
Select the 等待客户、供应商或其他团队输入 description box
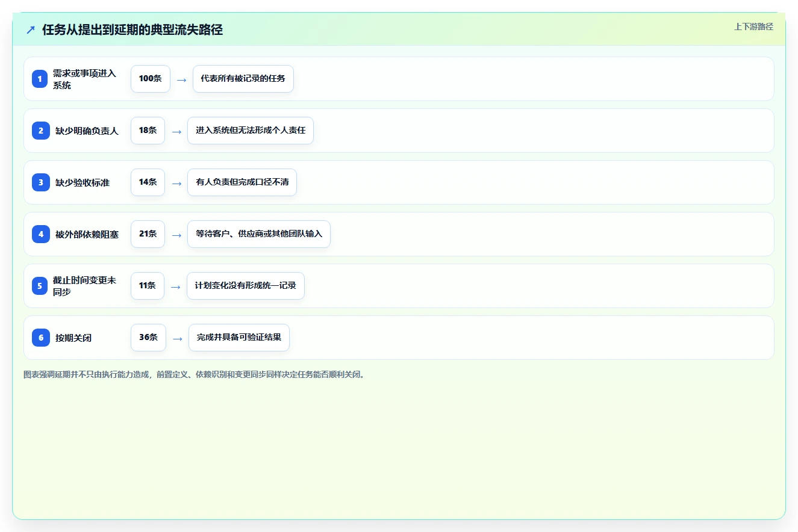click(259, 234)
